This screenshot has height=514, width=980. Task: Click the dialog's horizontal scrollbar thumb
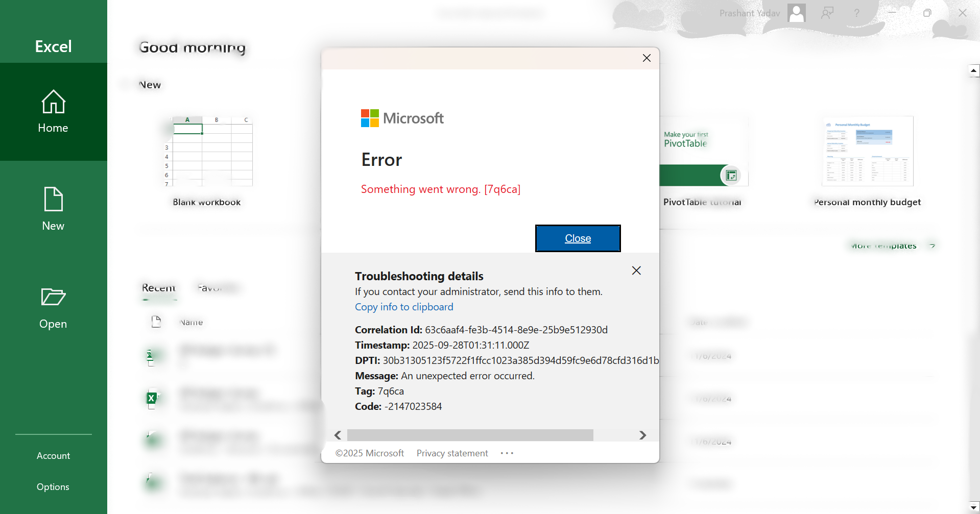[x=470, y=435]
